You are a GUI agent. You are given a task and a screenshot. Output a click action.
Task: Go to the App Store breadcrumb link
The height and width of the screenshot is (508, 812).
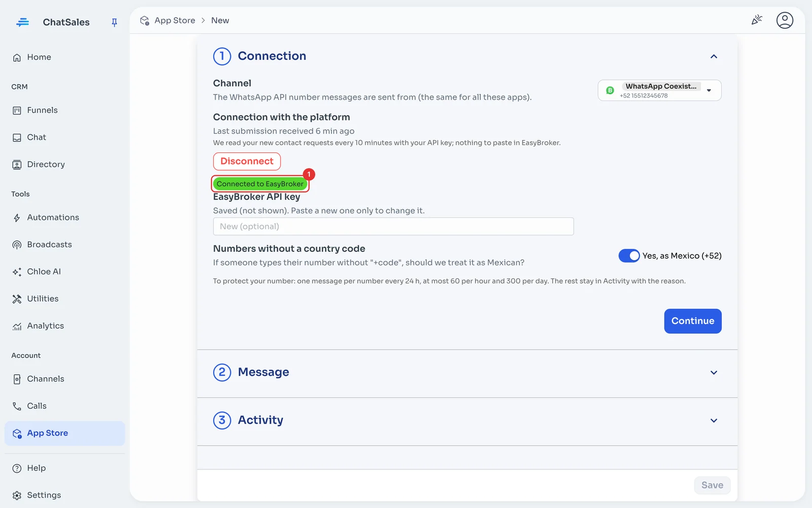pos(175,20)
